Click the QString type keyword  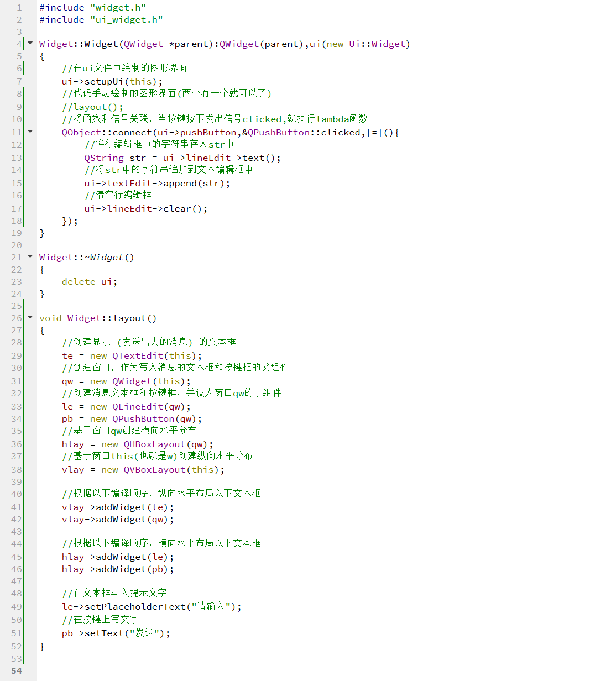pyautogui.click(x=104, y=158)
